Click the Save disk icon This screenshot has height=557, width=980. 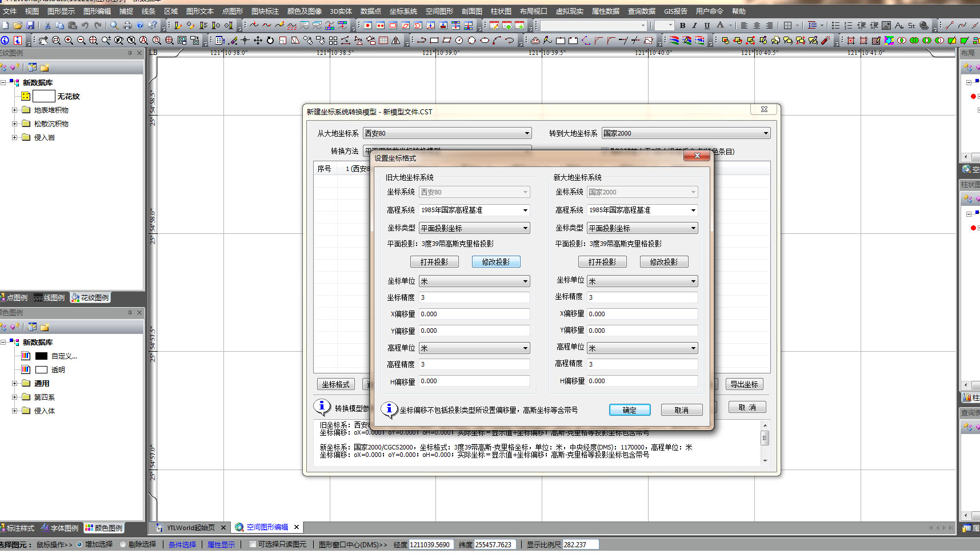31,25
